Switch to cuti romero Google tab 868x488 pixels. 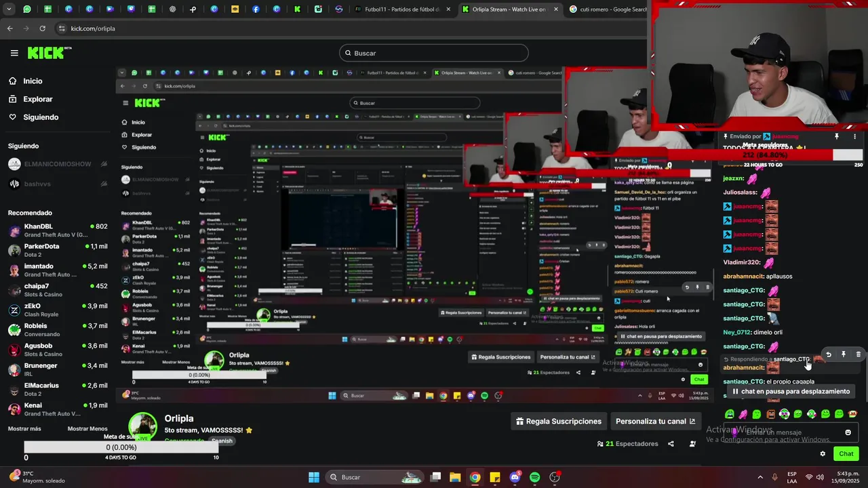click(x=608, y=9)
